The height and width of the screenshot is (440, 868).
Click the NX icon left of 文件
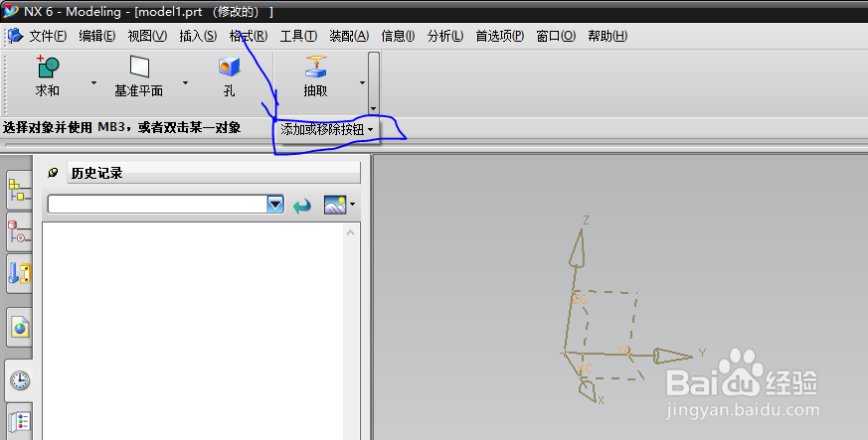(x=14, y=36)
